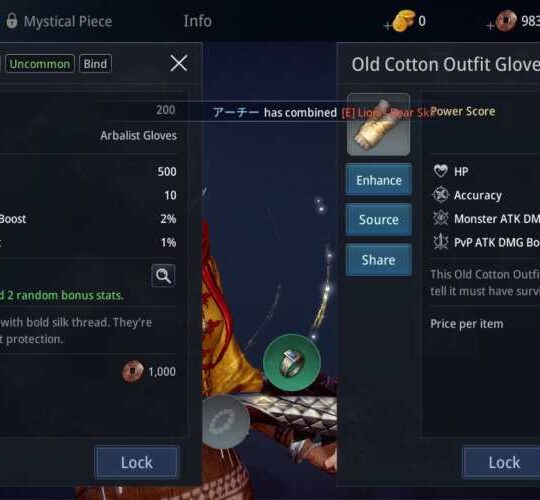
Task: Tap the grey necklace equipment slot
Action: (x=225, y=422)
